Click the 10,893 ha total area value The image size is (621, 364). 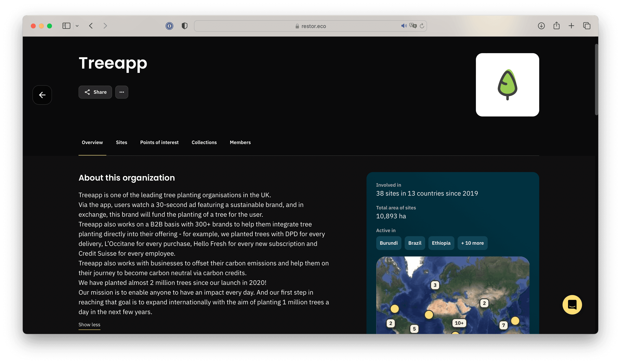[391, 216]
